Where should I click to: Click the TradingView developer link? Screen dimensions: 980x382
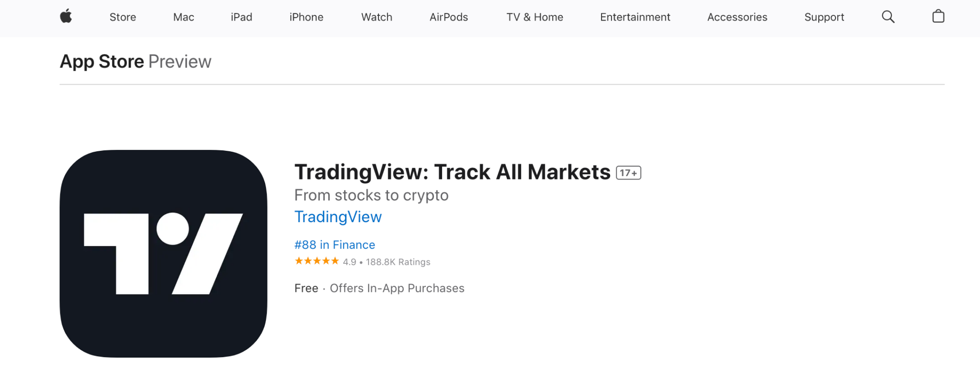338,216
